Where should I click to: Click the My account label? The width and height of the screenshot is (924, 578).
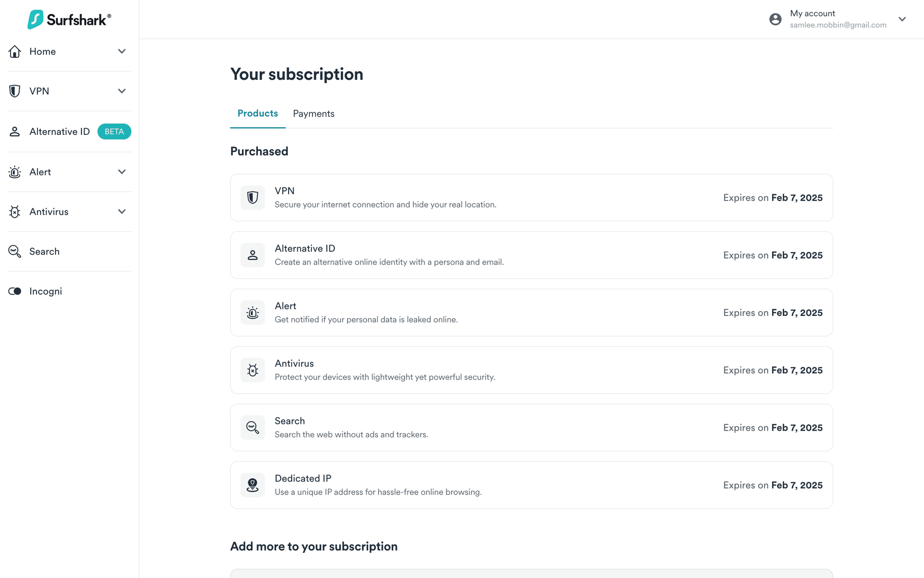pos(812,13)
